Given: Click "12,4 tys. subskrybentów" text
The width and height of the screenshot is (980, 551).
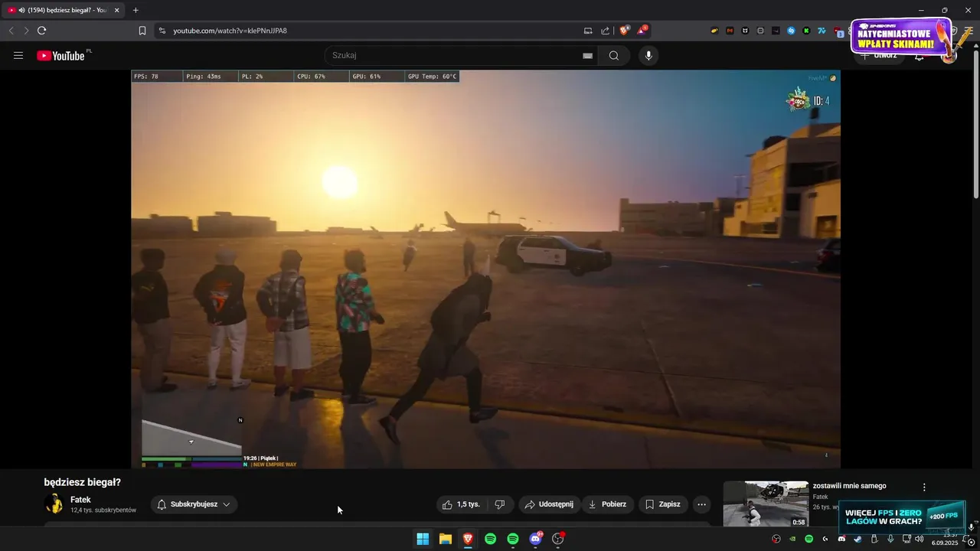Looking at the screenshot, I should click(x=103, y=510).
